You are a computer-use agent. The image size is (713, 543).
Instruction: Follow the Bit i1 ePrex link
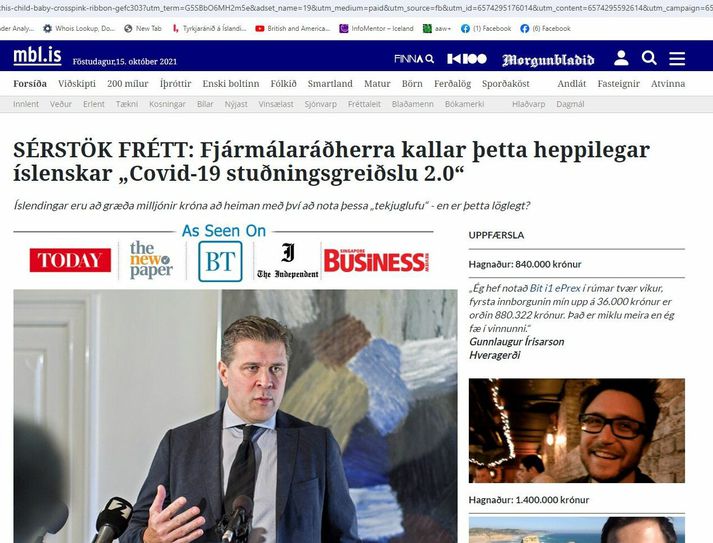(555, 288)
